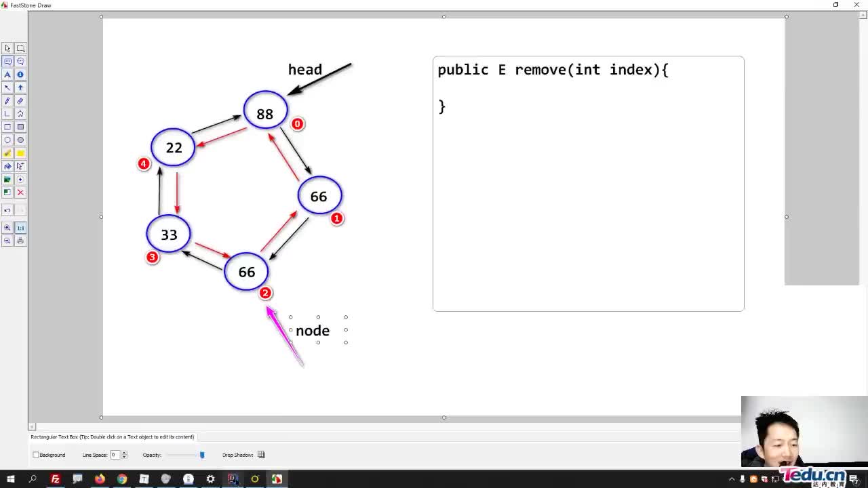Zoom out with the magnifier minus
The height and width of the screenshot is (488, 868).
pyautogui.click(x=7, y=241)
